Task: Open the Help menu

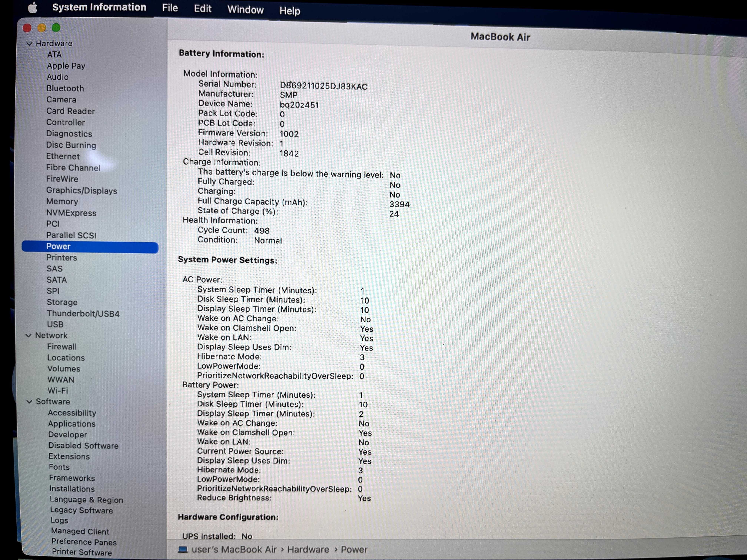Action: click(290, 11)
